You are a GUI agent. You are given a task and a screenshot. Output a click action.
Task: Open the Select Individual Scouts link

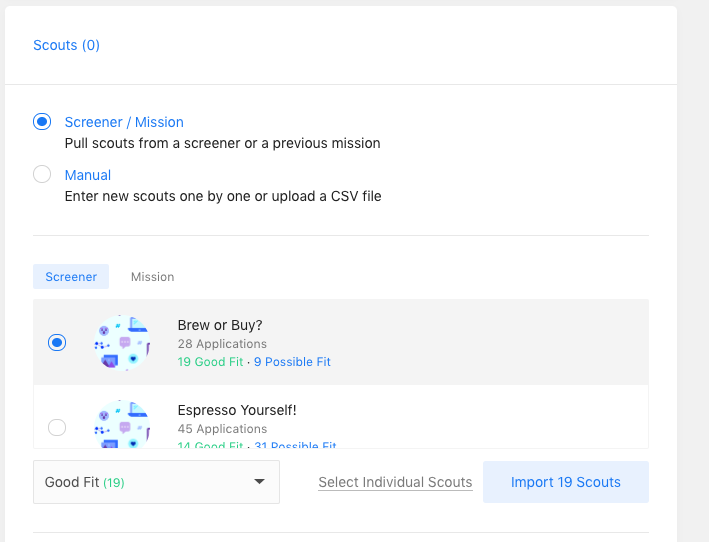395,482
